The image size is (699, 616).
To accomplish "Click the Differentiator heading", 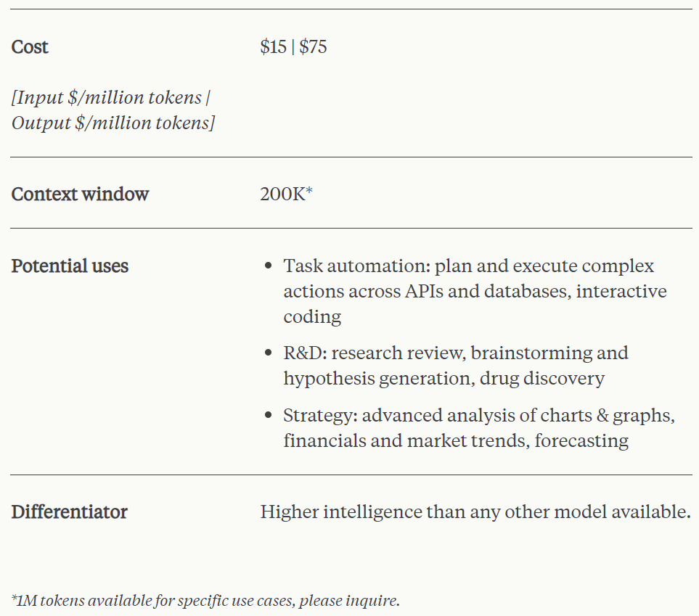I will 69,512.
